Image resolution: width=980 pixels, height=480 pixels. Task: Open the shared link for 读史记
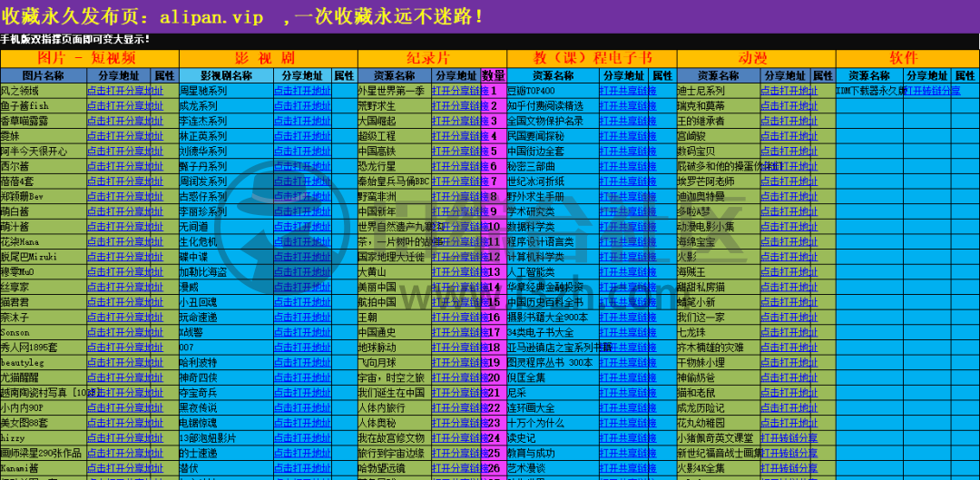628,437
